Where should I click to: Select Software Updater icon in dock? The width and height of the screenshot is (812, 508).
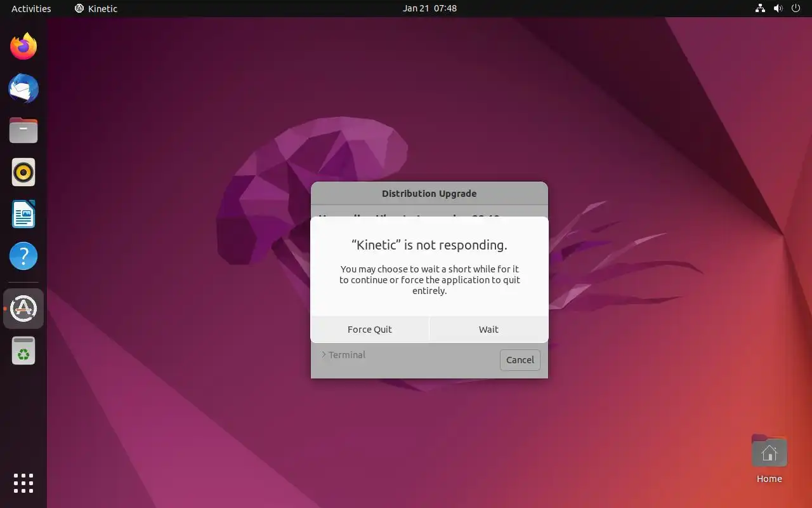pos(23,309)
